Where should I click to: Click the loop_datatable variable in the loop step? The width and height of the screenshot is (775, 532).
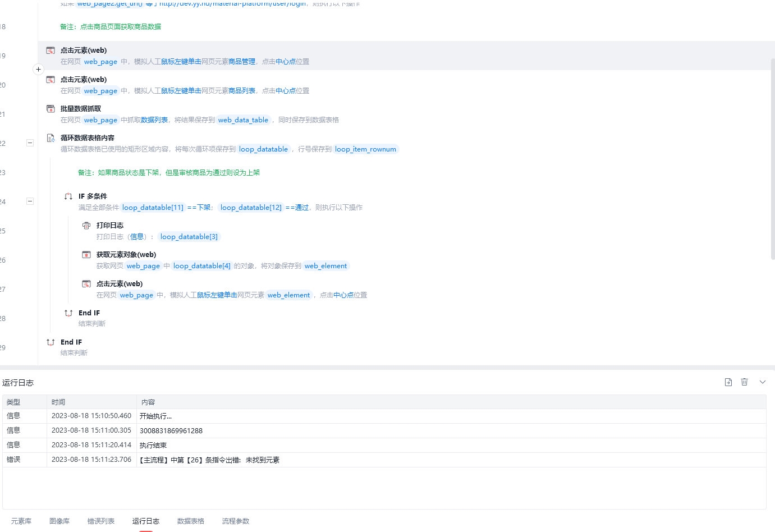tap(263, 149)
